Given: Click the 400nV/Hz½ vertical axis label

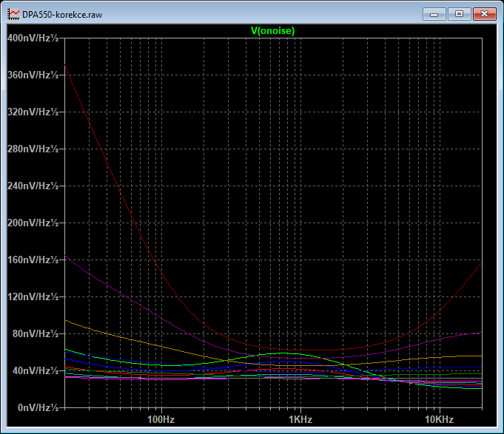Looking at the screenshot, I should click(33, 38).
